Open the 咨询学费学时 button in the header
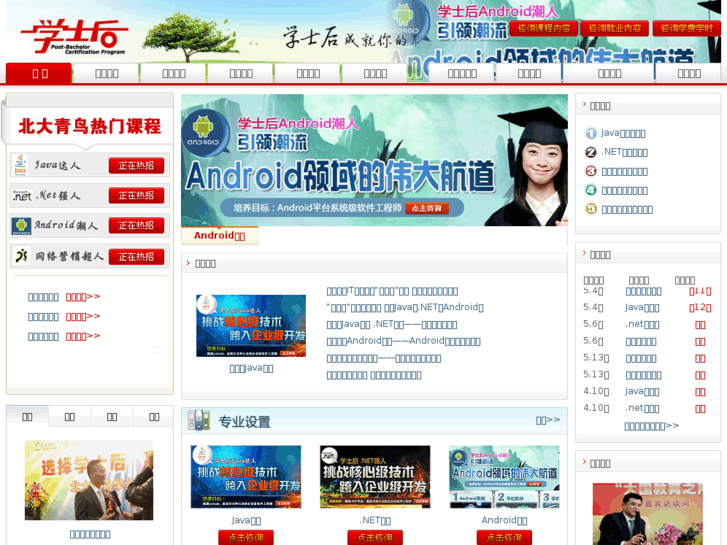The width and height of the screenshot is (727, 545). click(x=686, y=28)
